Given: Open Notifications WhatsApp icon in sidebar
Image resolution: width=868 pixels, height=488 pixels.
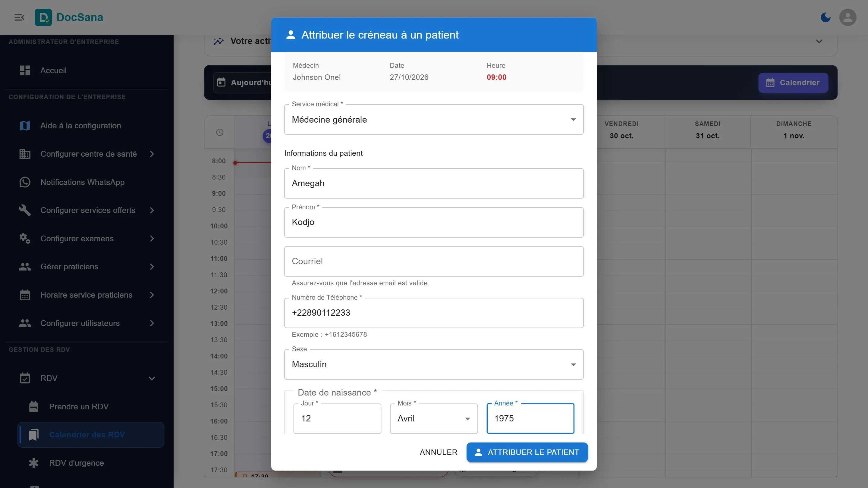Looking at the screenshot, I should point(25,182).
